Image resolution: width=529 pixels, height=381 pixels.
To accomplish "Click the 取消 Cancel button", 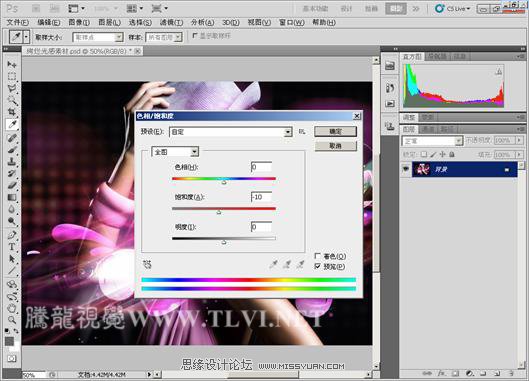I will point(335,146).
